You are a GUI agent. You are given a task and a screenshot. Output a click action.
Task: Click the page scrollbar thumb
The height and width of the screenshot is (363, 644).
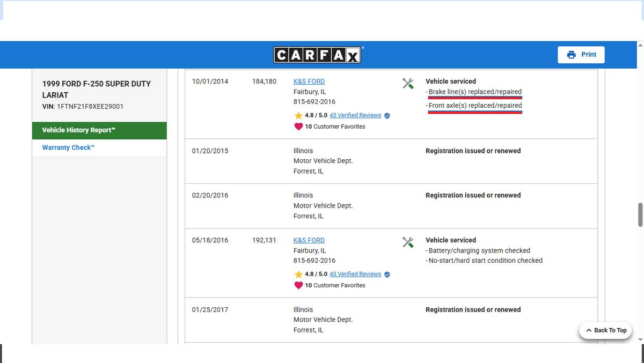point(640,214)
